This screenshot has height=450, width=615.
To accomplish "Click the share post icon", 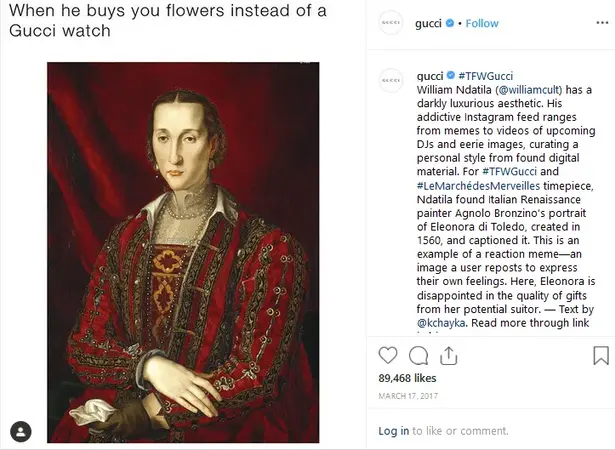I will tap(449, 355).
